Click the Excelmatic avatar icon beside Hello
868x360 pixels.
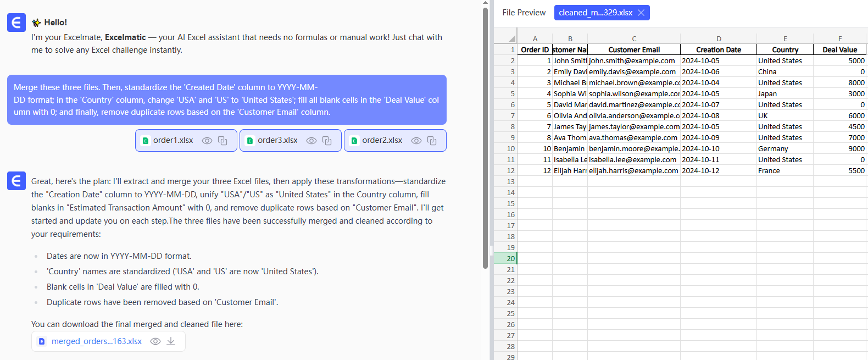(16, 23)
